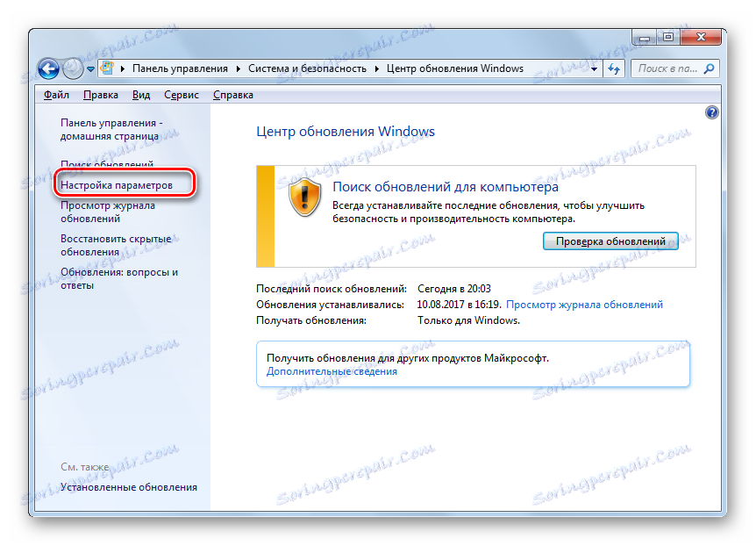Image resolution: width=756 pixels, height=546 pixels.
Task: Expand the chevron before Панель управления breadcrumb
Action: (123, 68)
